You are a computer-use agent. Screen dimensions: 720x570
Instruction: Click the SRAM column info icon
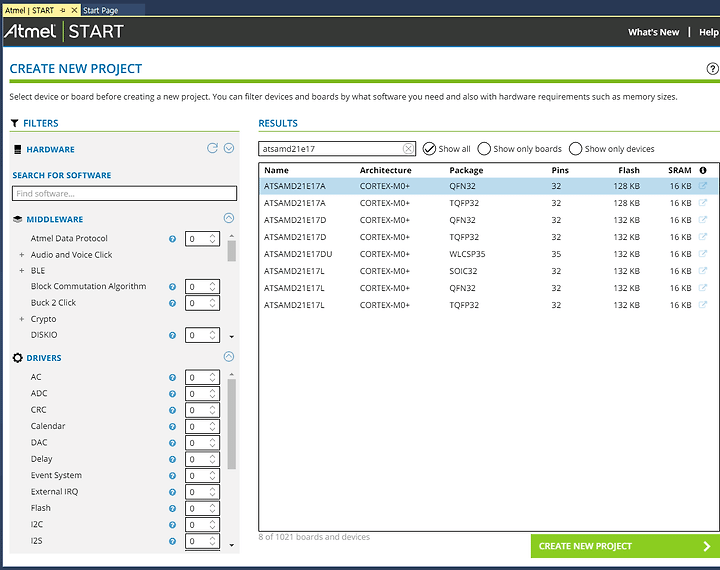703,170
